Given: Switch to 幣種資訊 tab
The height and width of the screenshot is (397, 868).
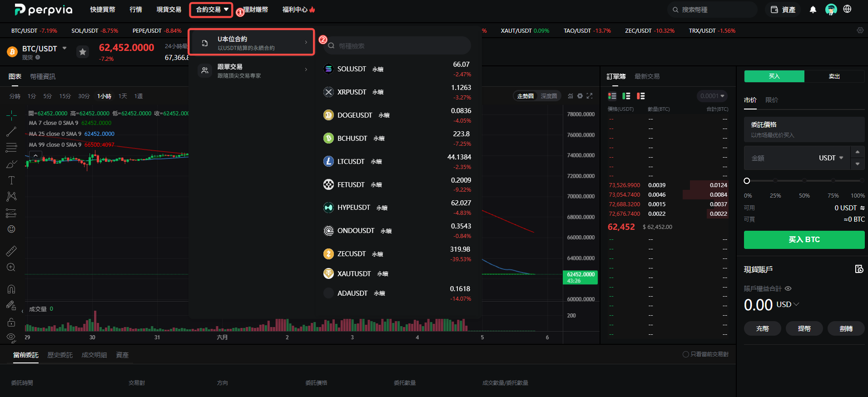Looking at the screenshot, I should click(x=43, y=76).
